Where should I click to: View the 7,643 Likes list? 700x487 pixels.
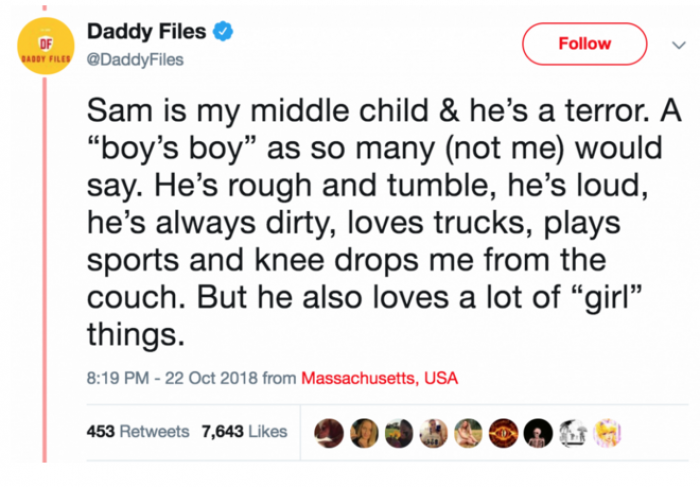(244, 432)
